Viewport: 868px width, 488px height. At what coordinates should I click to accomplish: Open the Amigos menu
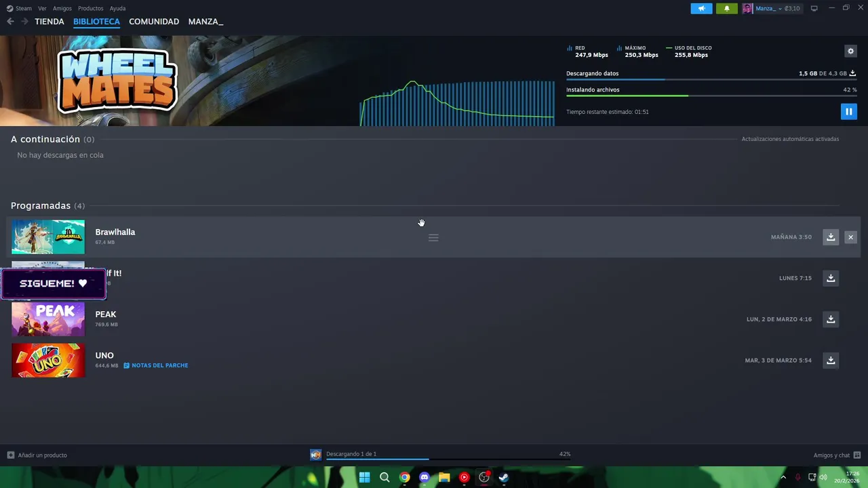pyautogui.click(x=62, y=8)
